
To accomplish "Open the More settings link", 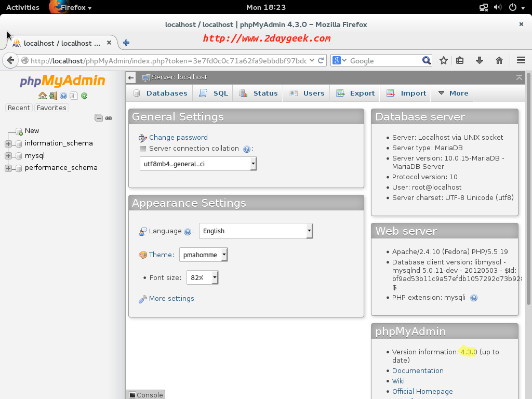I will pyautogui.click(x=171, y=299).
